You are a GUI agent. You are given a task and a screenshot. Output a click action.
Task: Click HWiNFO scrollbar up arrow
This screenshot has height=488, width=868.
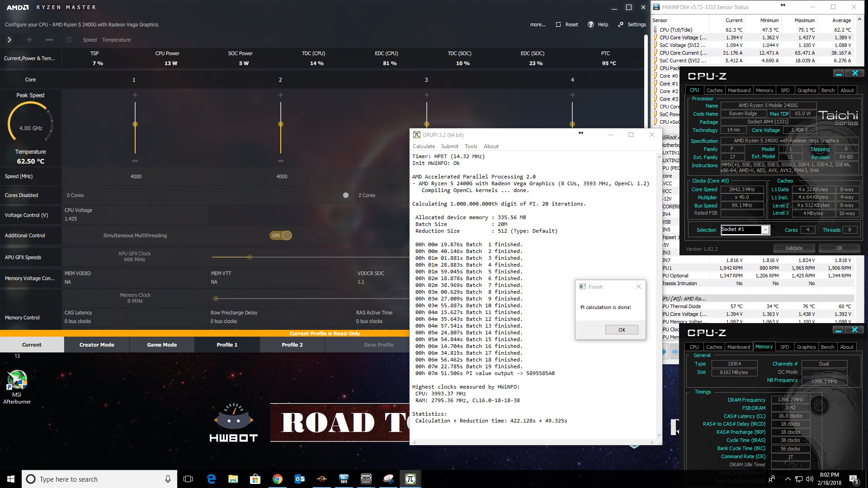tap(860, 20)
